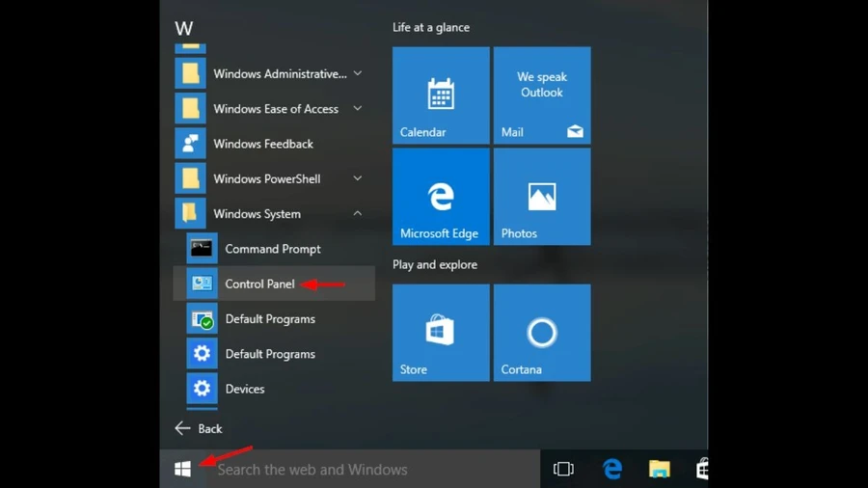Open the Calendar tile
Screen dimensions: 868x488
[441, 95]
